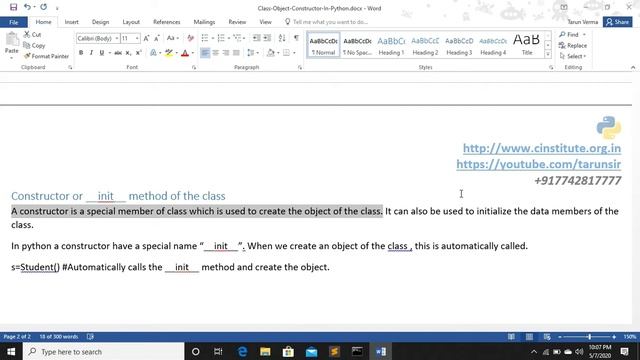Activate the Format Painter
This screenshot has width=640, height=360.
(46, 56)
